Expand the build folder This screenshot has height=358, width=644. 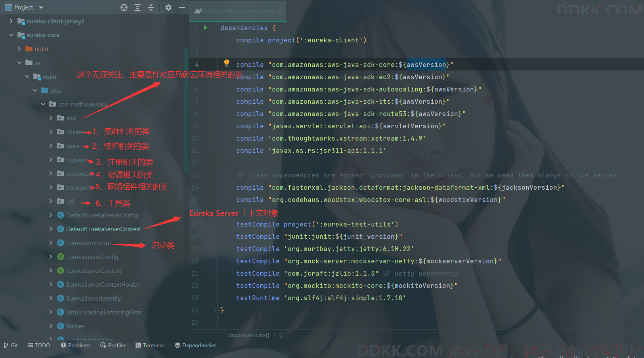coord(19,49)
